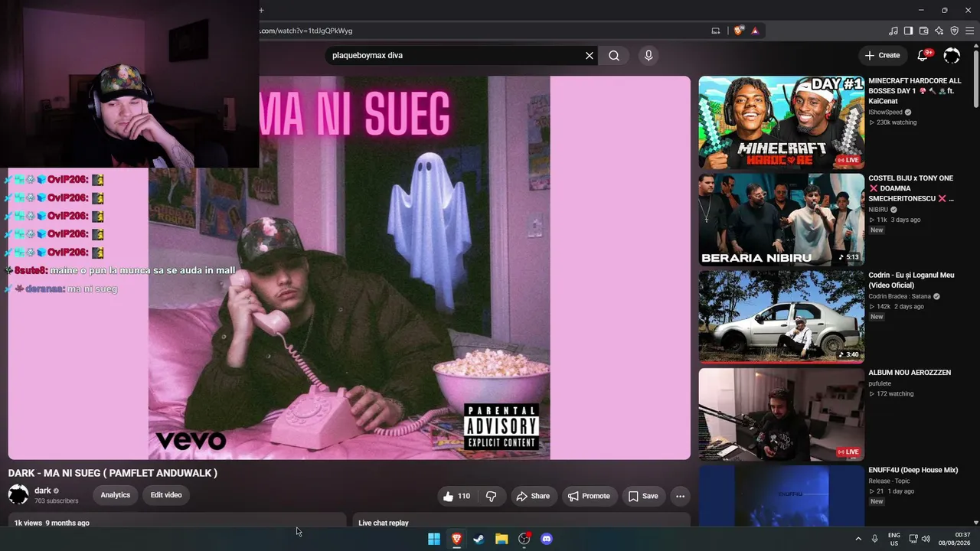
Task: Open the ENG US language switcher
Action: [894, 539]
